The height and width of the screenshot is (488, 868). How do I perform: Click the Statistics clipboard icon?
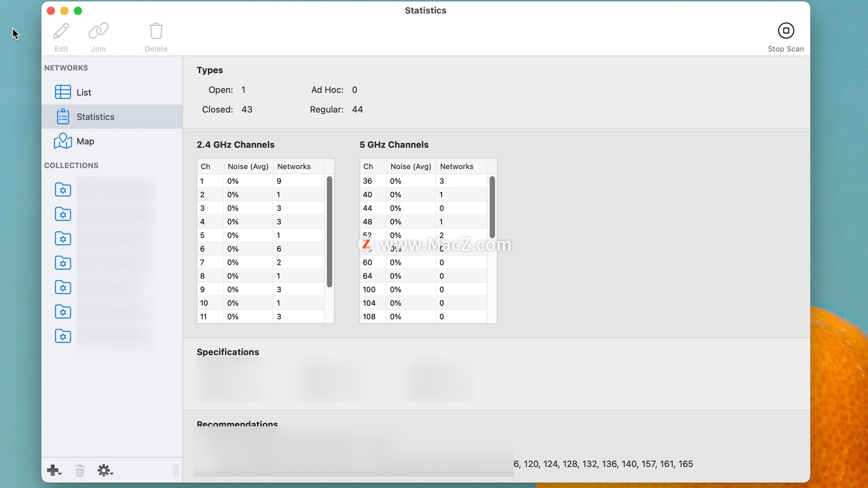pos(63,117)
